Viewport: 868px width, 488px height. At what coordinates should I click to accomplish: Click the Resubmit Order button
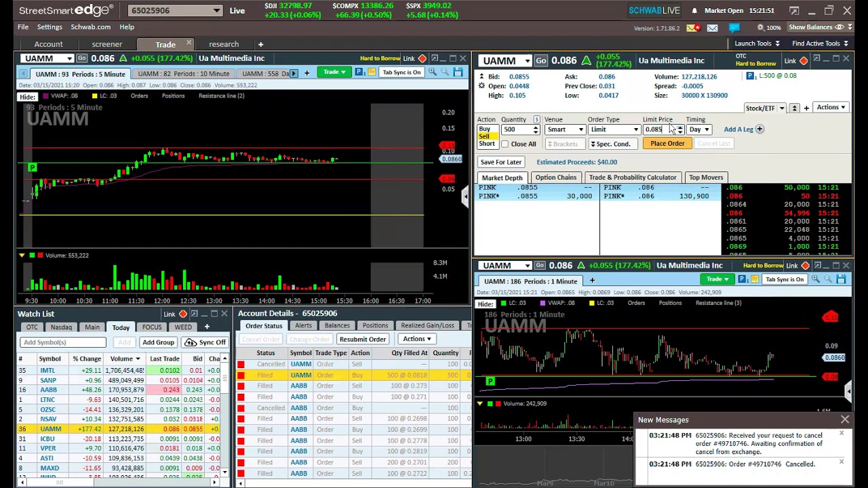363,339
